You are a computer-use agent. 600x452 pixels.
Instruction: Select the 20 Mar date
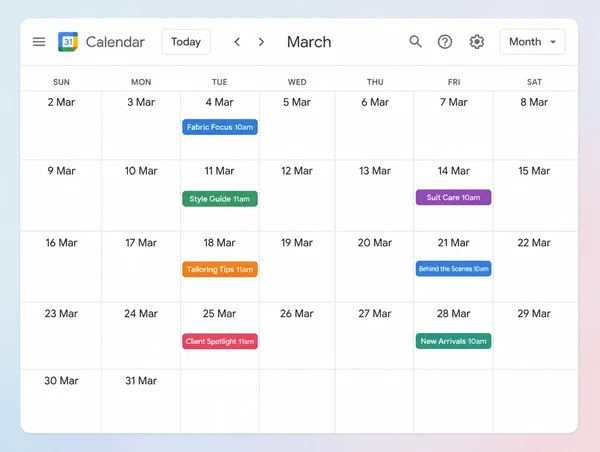[x=375, y=243]
